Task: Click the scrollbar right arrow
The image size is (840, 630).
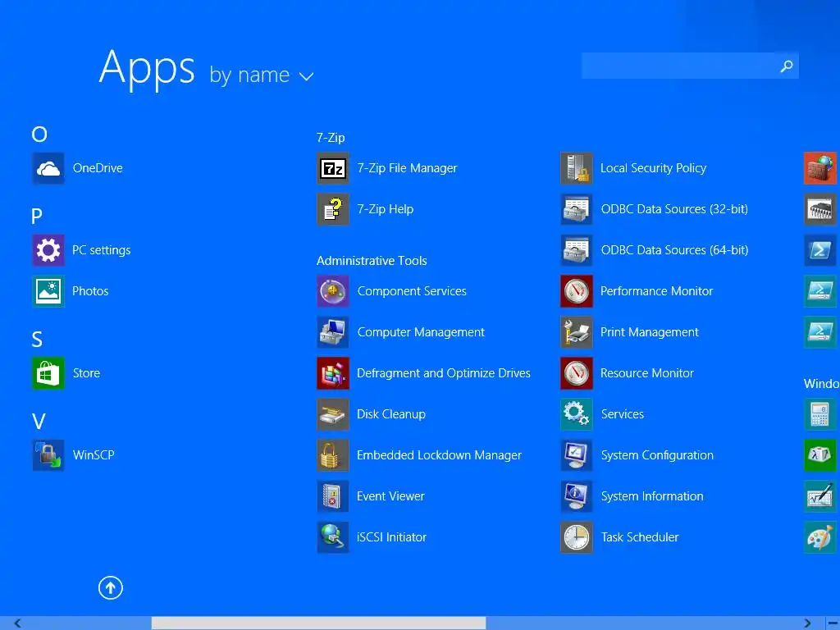Action: point(807,623)
